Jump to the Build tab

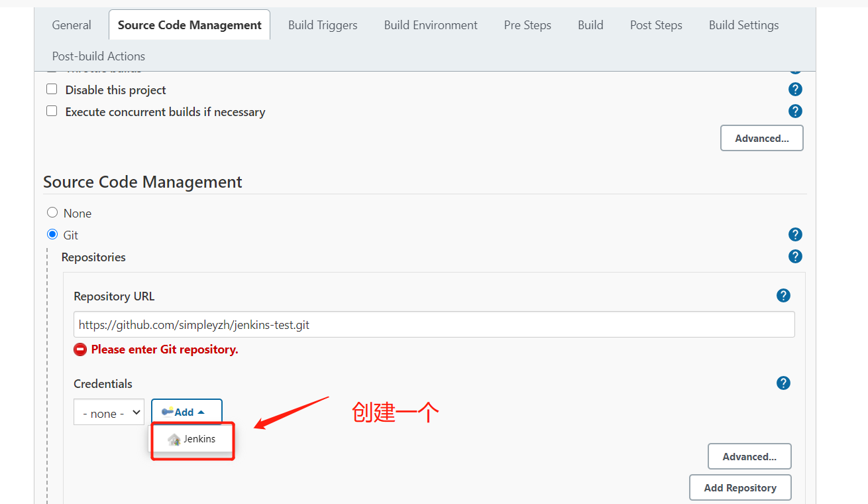click(x=590, y=25)
